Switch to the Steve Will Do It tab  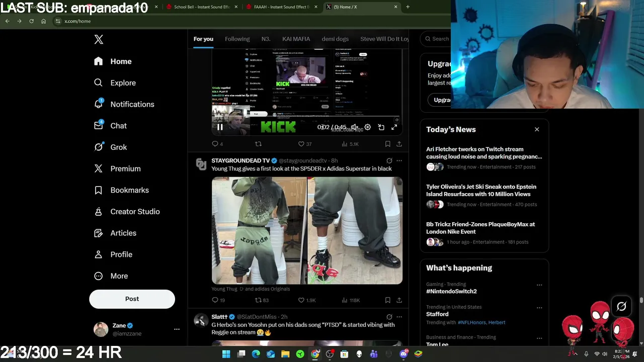click(384, 39)
